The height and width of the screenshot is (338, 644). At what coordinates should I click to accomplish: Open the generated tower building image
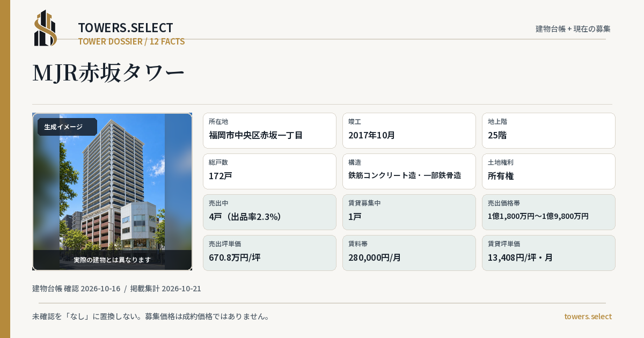coord(112,192)
